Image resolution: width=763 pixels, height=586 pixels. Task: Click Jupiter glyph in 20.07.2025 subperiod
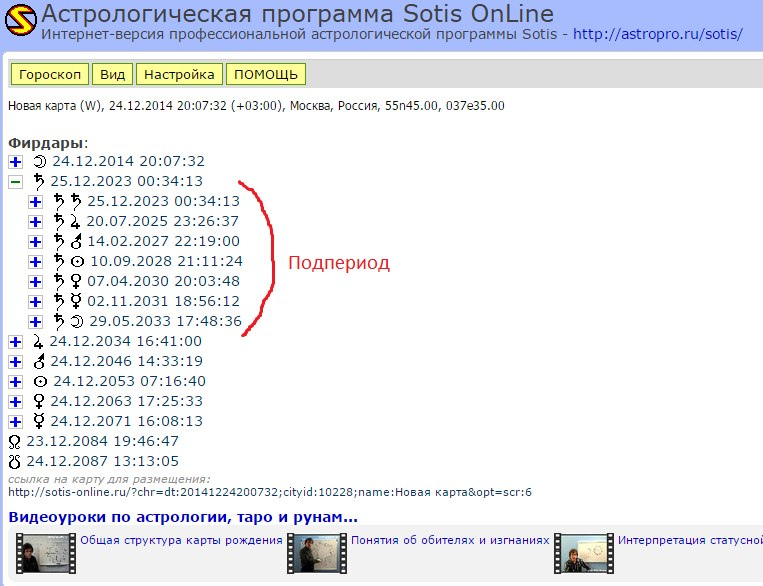coord(74,222)
